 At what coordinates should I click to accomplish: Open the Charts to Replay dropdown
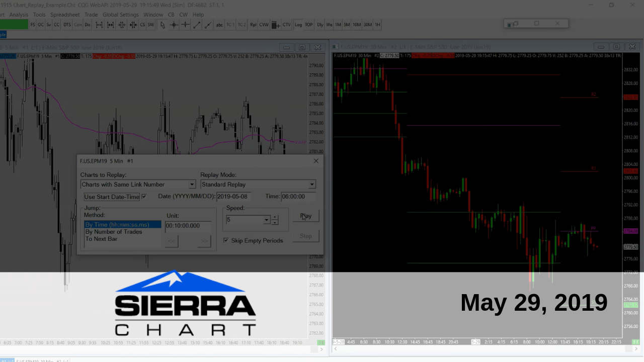tap(192, 185)
